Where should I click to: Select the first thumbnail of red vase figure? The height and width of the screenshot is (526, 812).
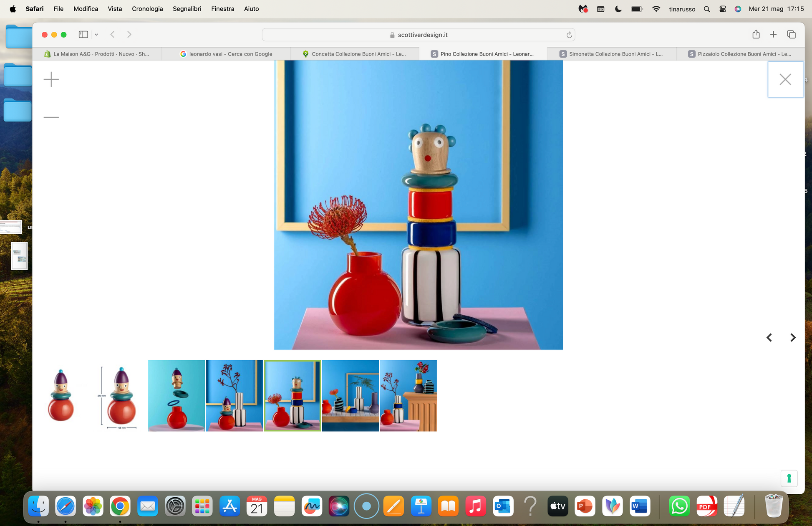click(x=61, y=395)
